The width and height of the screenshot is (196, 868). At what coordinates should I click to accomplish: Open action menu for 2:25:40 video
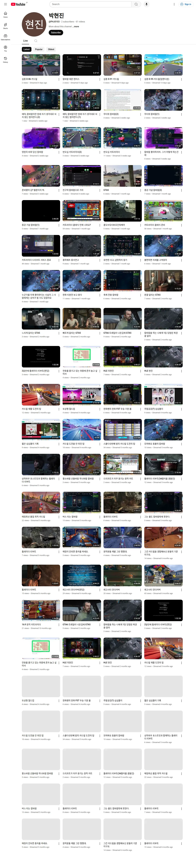pos(140,115)
